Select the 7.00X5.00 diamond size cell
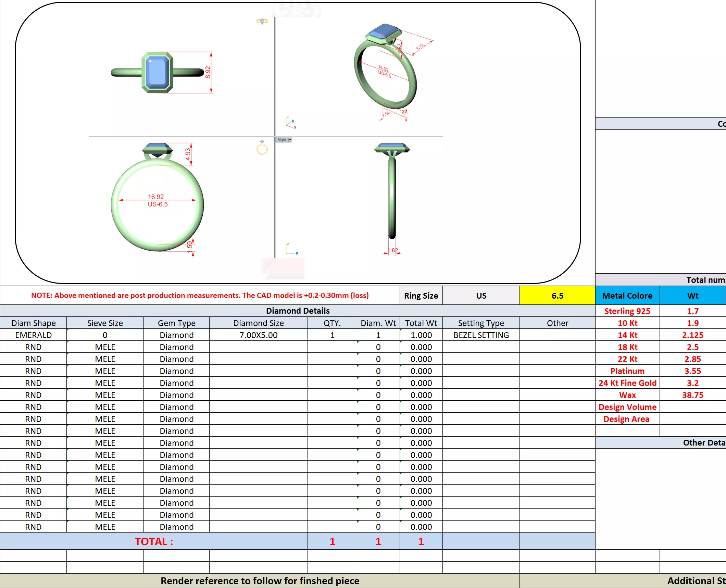This screenshot has height=588, width=726. click(x=258, y=335)
